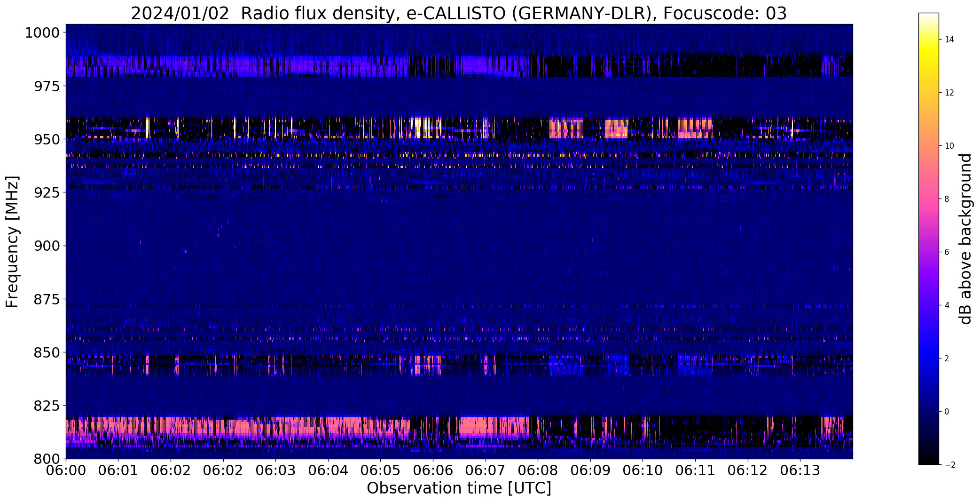Click the 06:07 time tick label
This screenshot has height=502, width=980.
[485, 470]
